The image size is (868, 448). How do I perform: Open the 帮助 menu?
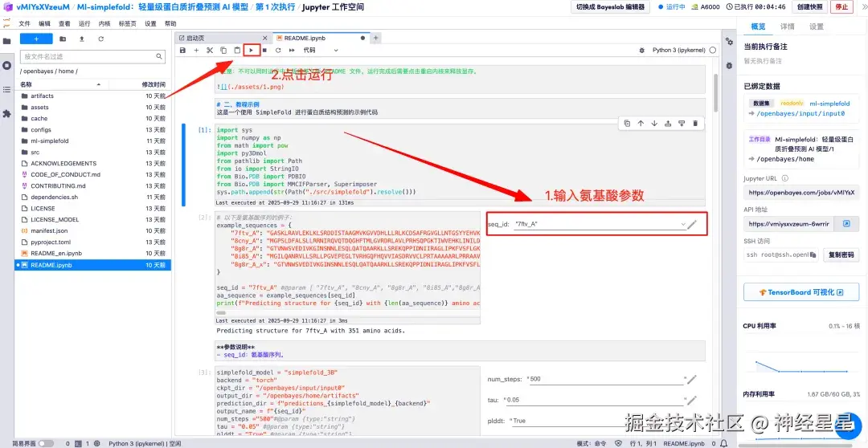(170, 24)
